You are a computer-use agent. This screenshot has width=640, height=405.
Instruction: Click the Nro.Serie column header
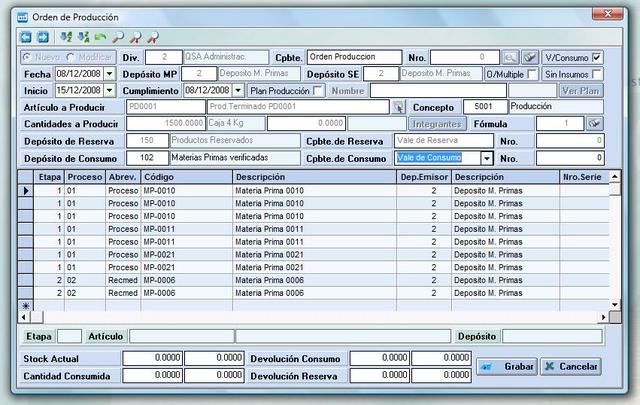[x=584, y=177]
